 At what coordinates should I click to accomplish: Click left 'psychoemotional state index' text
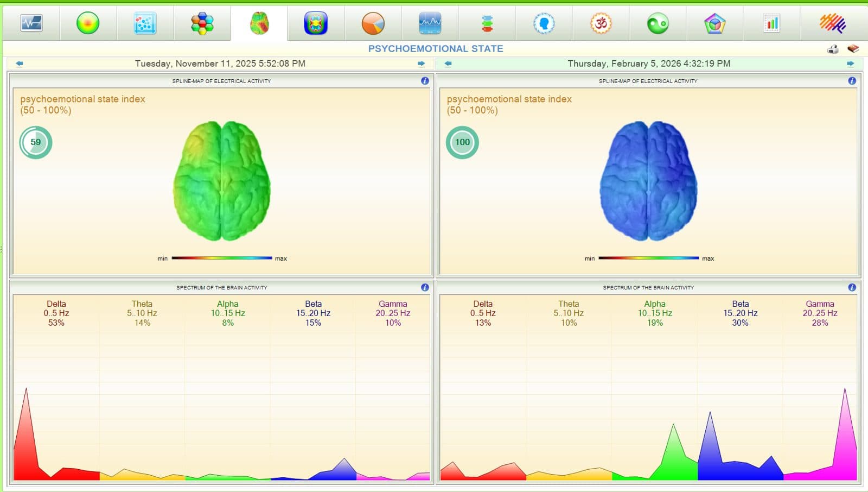pos(82,99)
